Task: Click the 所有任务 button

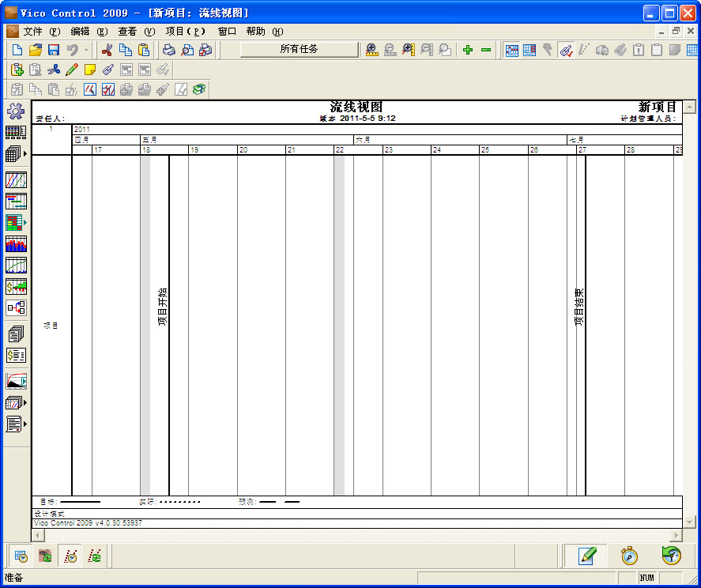Action: point(299,50)
